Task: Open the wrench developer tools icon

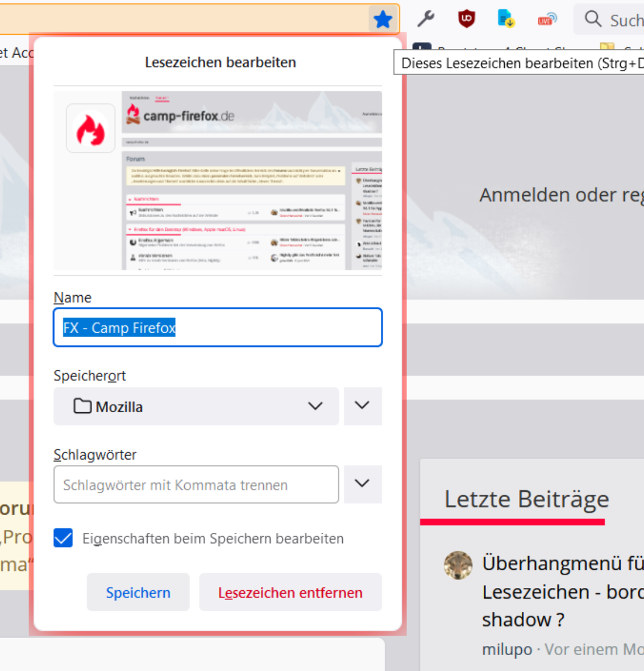Action: (x=426, y=19)
